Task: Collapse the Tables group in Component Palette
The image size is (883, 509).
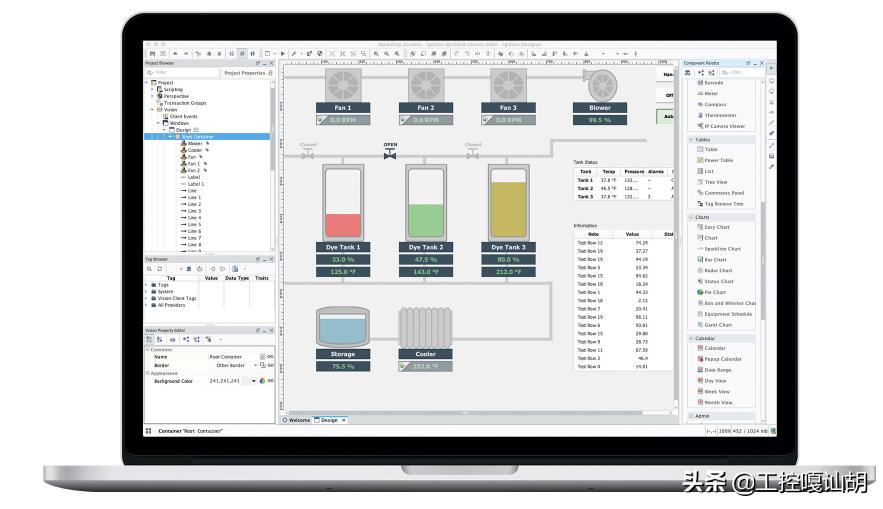Action: pyautogui.click(x=692, y=140)
